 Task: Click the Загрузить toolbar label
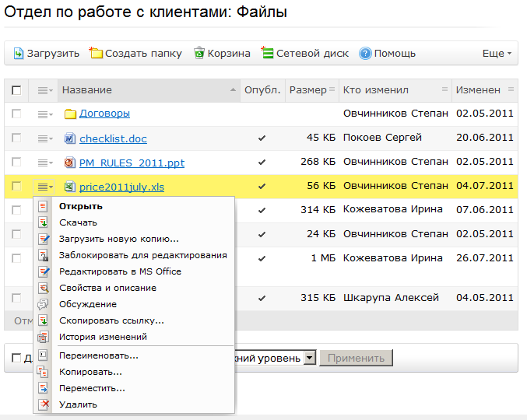[53, 54]
